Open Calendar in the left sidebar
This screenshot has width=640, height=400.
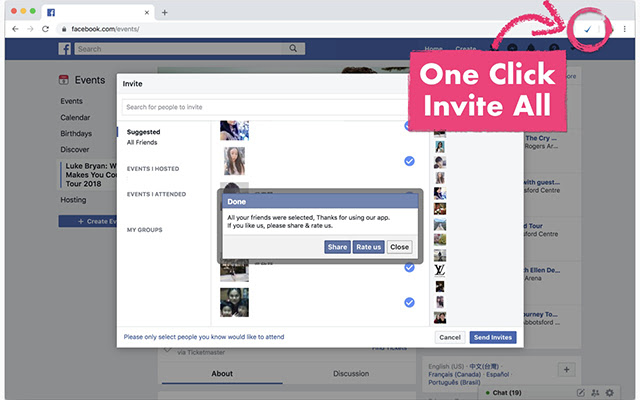75,117
